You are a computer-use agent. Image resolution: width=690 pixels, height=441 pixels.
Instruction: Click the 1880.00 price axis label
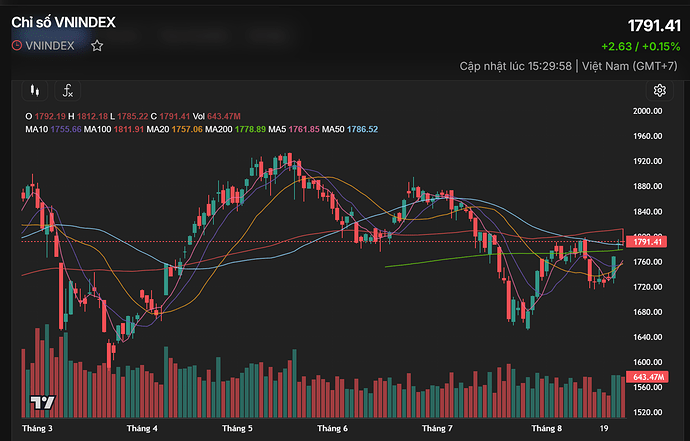(x=647, y=187)
